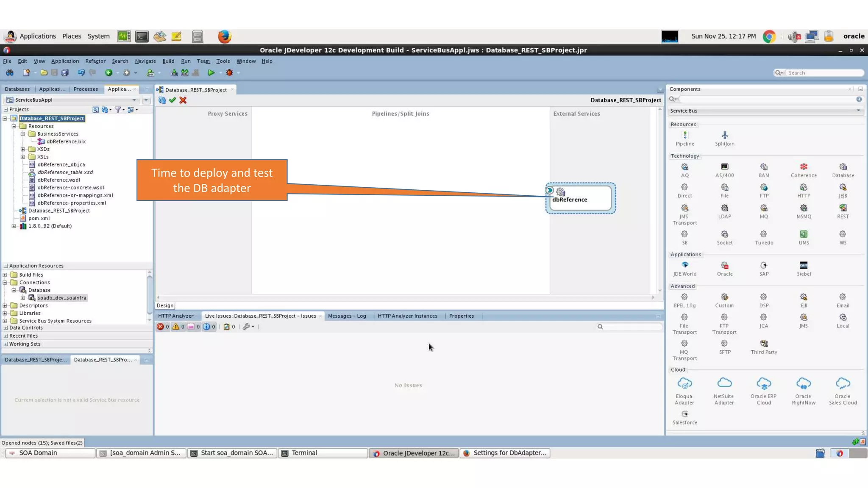The image size is (868, 488).
Task: Toggle the info filter in Issues panel
Action: point(206,327)
